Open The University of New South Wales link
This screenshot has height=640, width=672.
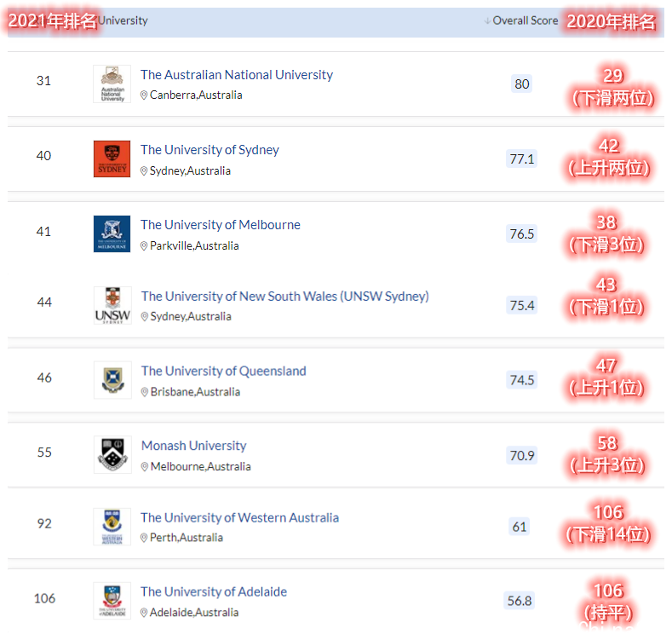(284, 297)
